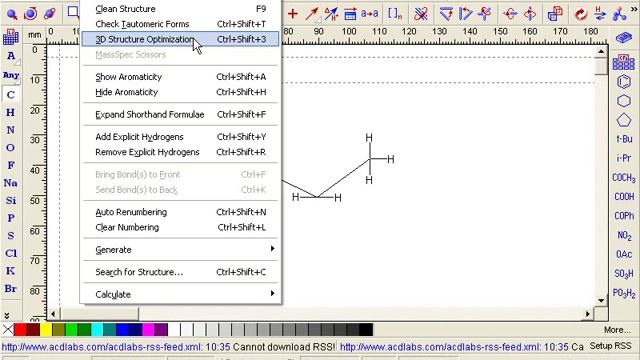Insert i-Pr radical group
The image size is (640, 360).
click(x=624, y=158)
